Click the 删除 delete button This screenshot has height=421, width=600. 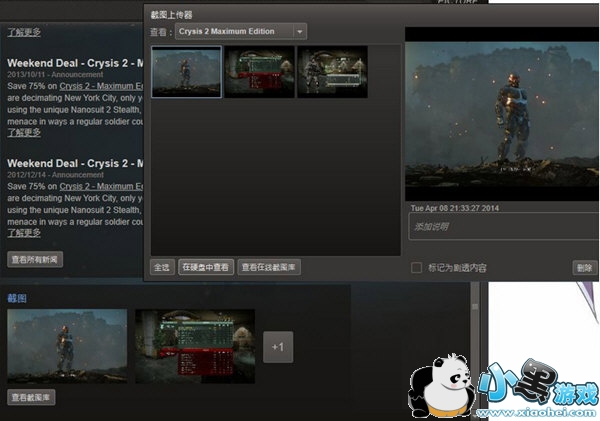585,268
